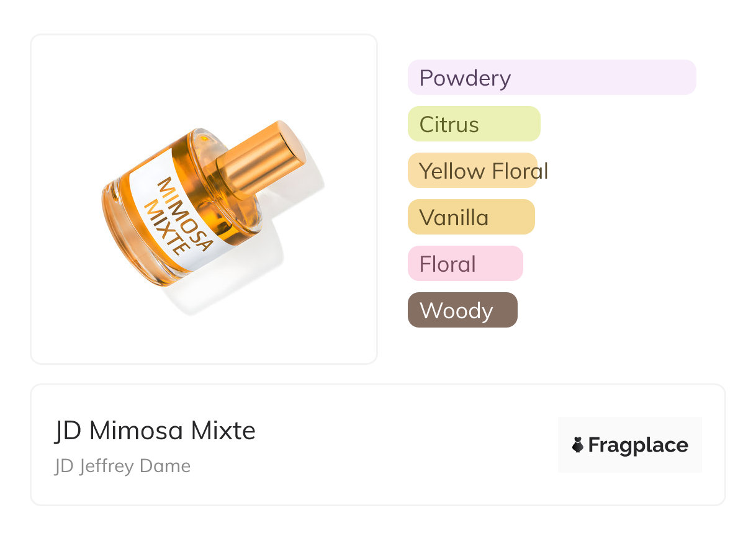Choose the Vanilla accord bar
Image resolution: width=756 pixels, height=536 pixels.
click(470, 217)
